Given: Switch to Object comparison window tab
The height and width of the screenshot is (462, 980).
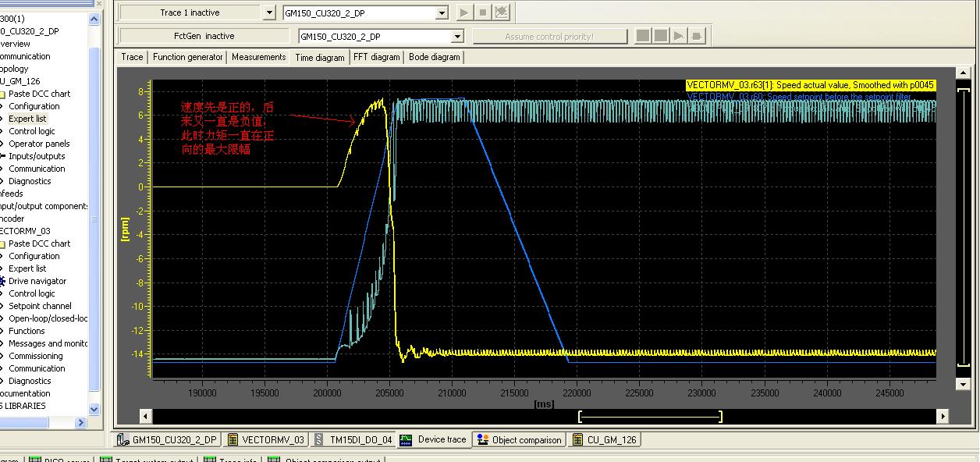Looking at the screenshot, I should [519, 440].
